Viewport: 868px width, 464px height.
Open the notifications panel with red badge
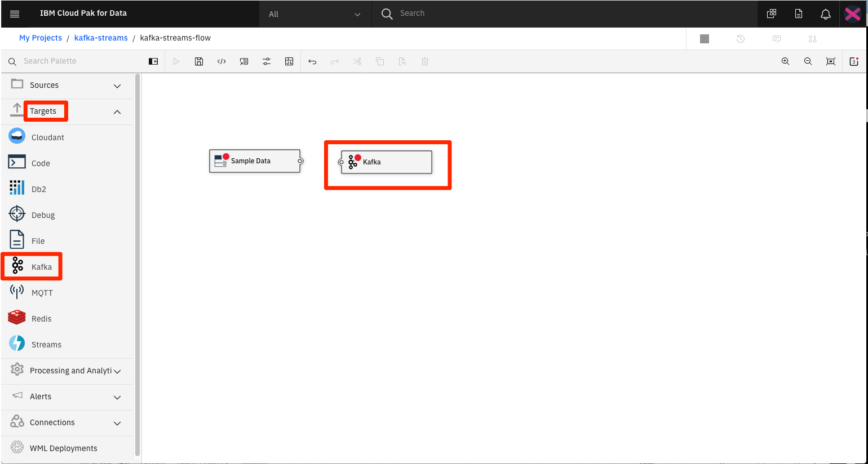[x=854, y=61]
